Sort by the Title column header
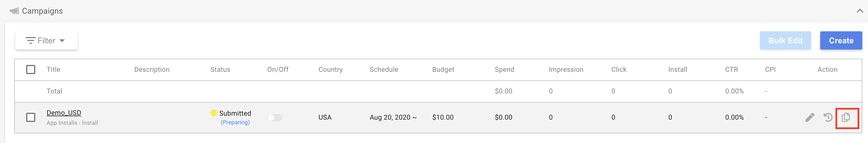868x143 pixels. [53, 70]
